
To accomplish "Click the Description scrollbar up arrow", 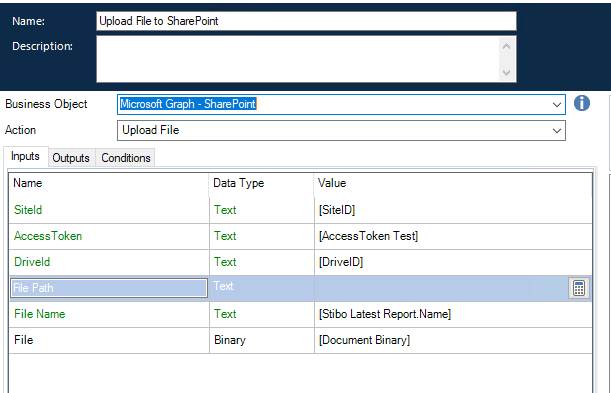I will [x=507, y=46].
